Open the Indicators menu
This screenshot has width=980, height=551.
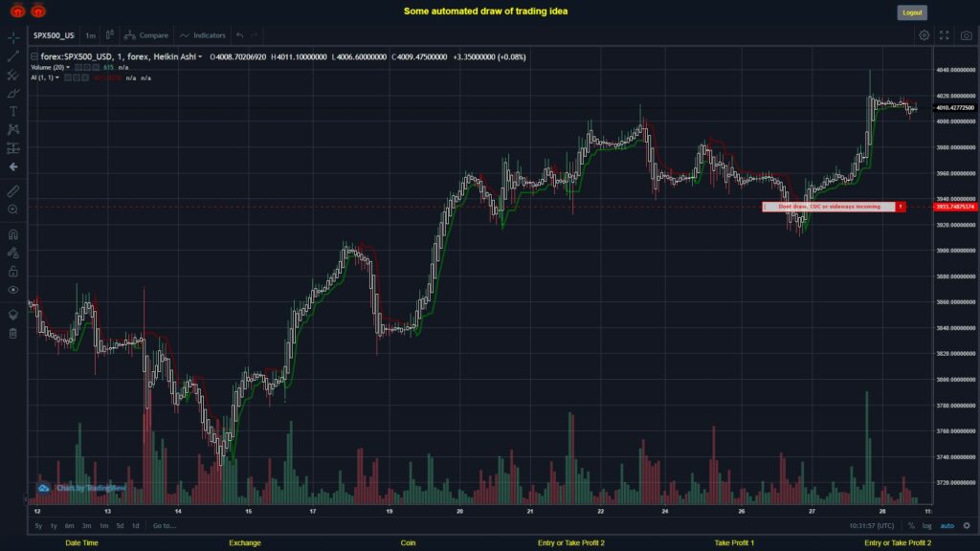coord(203,35)
